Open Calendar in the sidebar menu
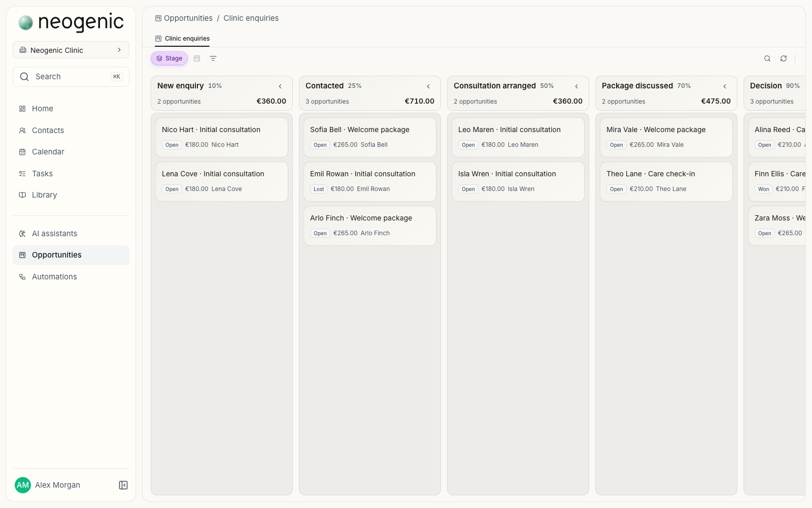 (71, 152)
